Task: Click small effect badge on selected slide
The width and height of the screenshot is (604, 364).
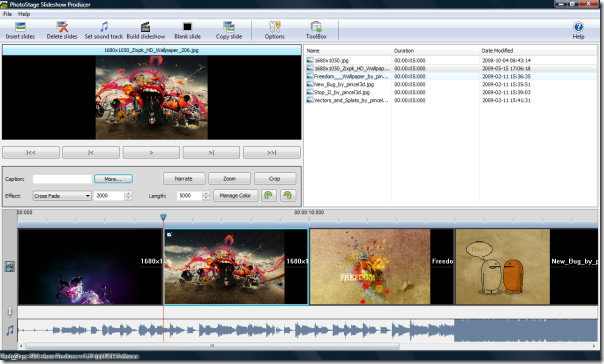Action: click(169, 234)
